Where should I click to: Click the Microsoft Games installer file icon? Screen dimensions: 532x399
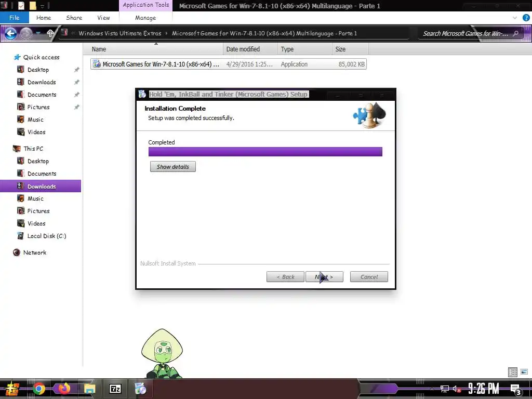click(97, 64)
